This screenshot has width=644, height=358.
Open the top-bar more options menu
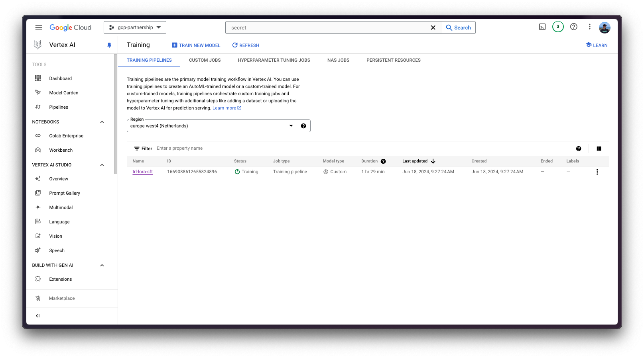pos(589,27)
